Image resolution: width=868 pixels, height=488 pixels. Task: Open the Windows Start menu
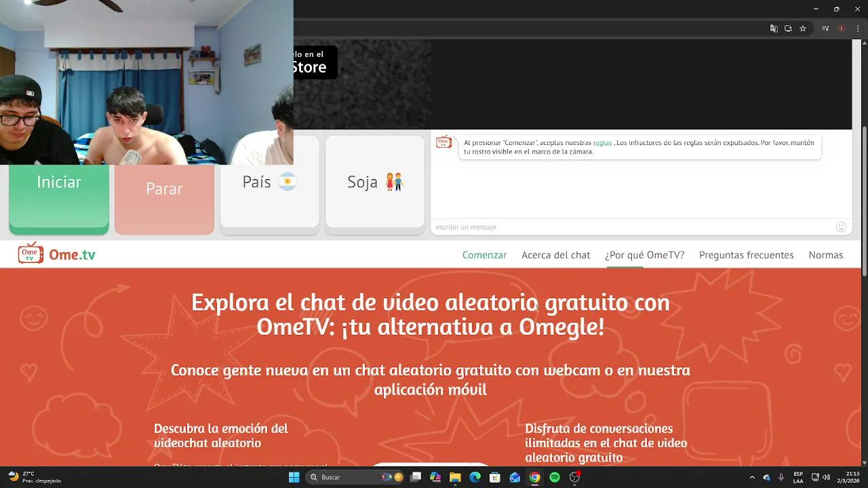(x=294, y=477)
